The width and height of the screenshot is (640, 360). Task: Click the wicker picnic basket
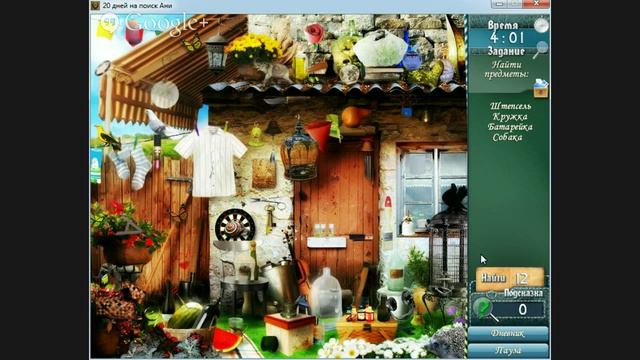(x=367, y=330)
